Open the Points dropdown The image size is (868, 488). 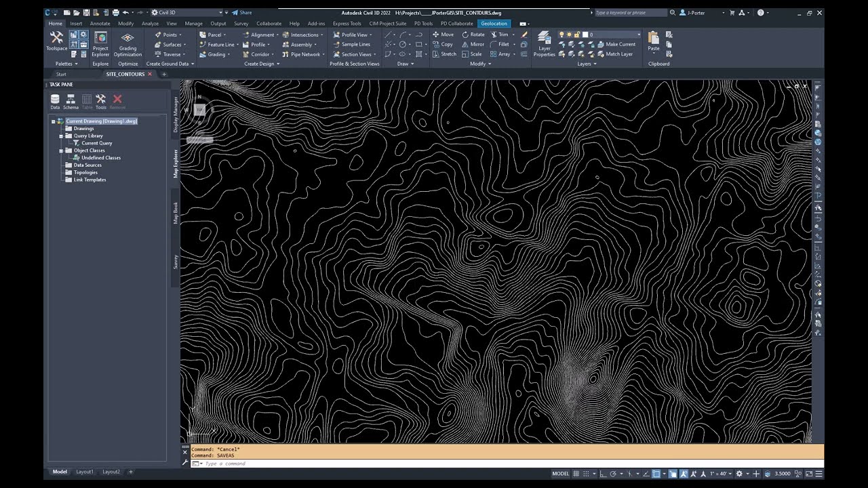[x=167, y=35]
